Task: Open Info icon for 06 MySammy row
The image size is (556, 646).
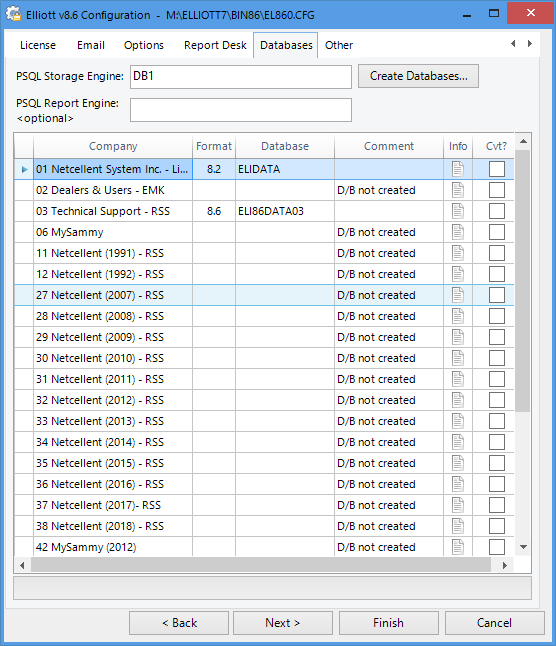Action: tap(458, 232)
